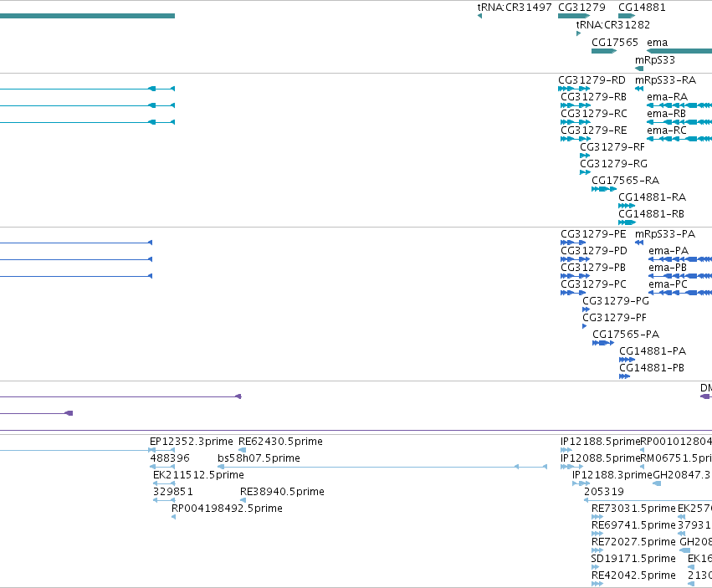The image size is (712, 588).
Task: Click the CG17565 gene label
Action: [x=615, y=42]
